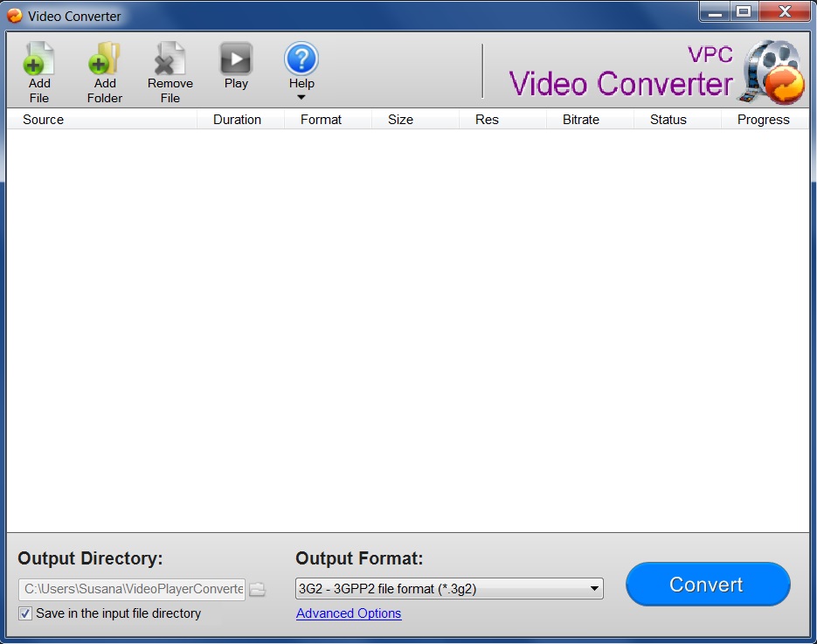817x644 pixels.
Task: Click the VPC Video Converter film reel logo
Action: click(x=772, y=72)
